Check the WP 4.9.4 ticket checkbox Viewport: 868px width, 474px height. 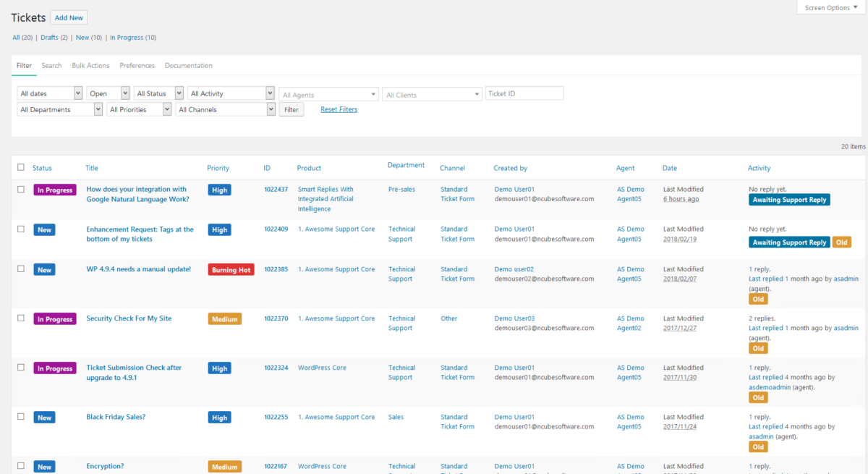pos(21,268)
